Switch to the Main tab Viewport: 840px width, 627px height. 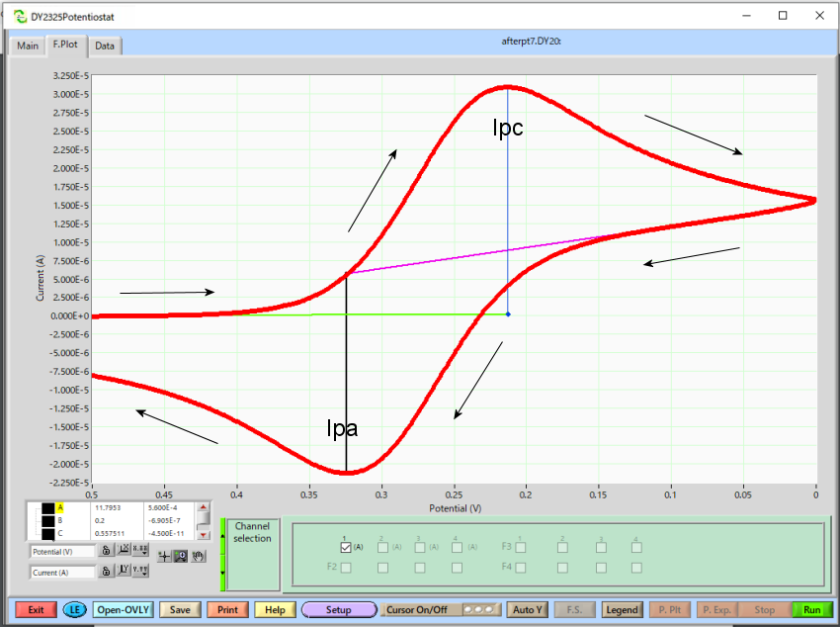28,45
